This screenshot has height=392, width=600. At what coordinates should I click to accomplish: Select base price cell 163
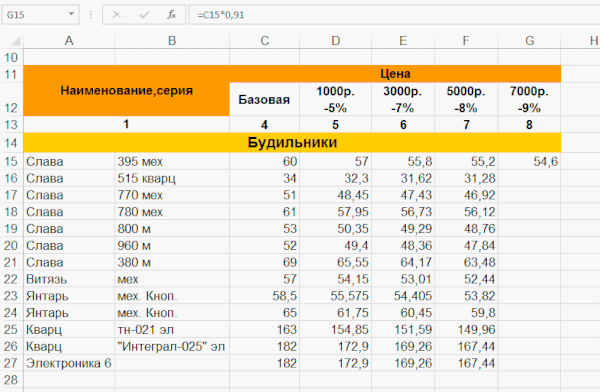click(x=264, y=329)
